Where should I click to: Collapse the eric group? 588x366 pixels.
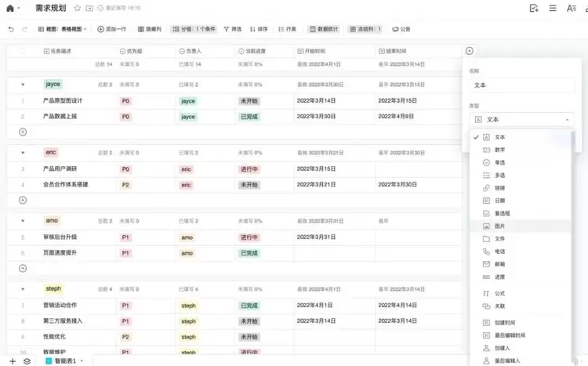23,153
